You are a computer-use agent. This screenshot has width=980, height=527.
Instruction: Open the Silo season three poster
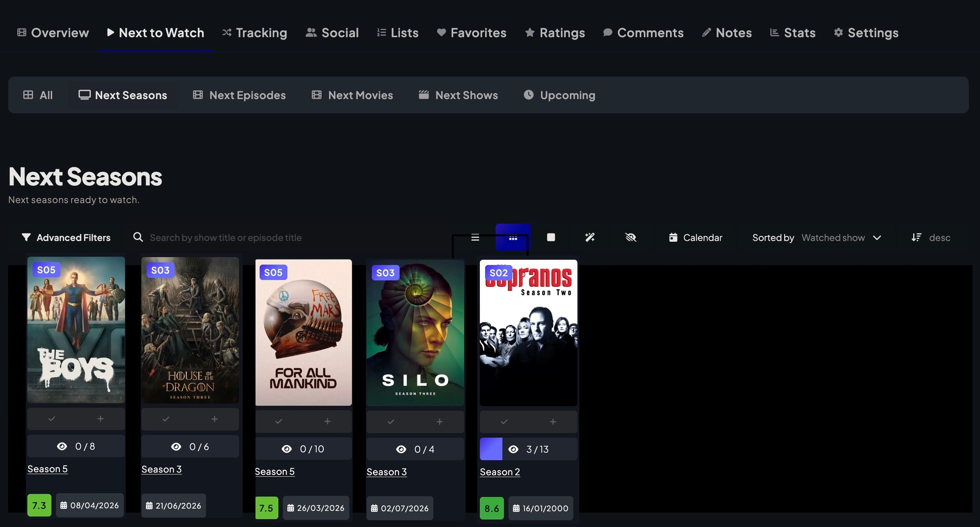click(x=415, y=333)
